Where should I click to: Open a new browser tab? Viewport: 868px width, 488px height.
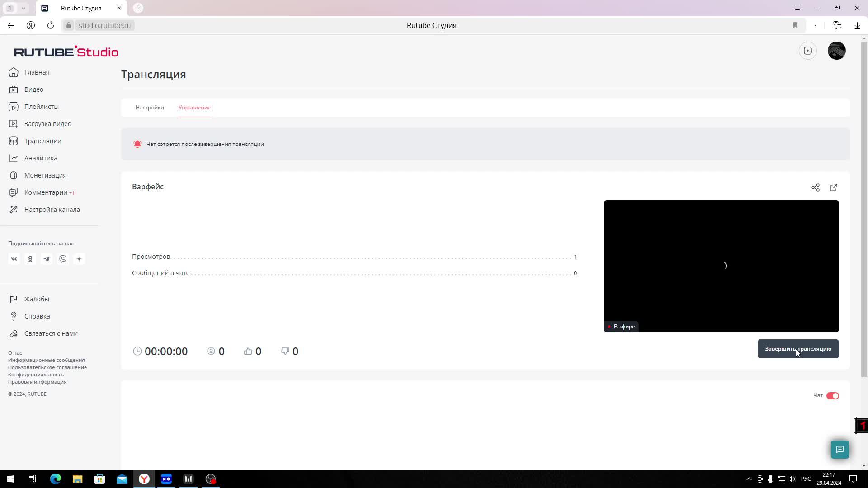138,8
